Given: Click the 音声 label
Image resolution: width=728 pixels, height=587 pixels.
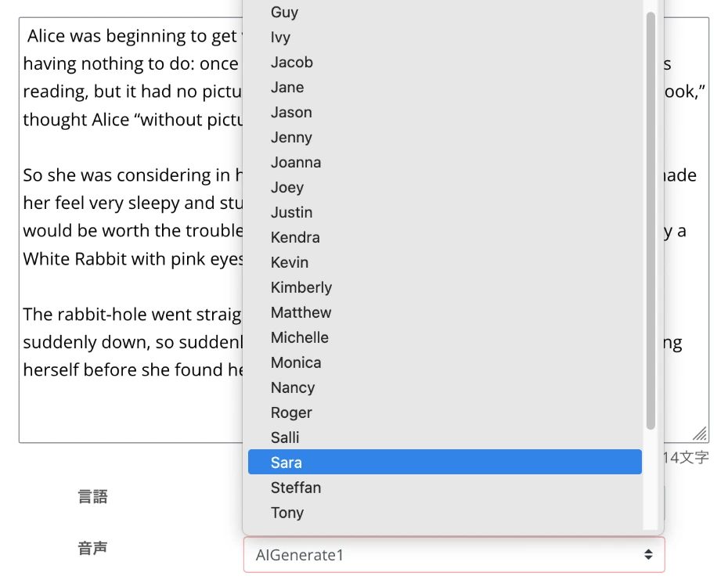Looking at the screenshot, I should tap(92, 549).
